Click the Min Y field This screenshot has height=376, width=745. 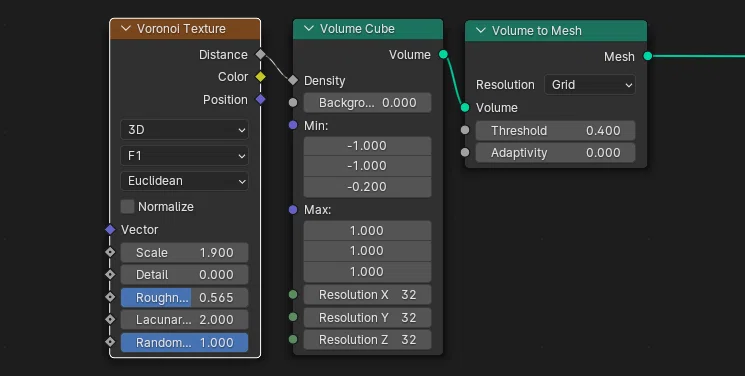tap(367, 166)
